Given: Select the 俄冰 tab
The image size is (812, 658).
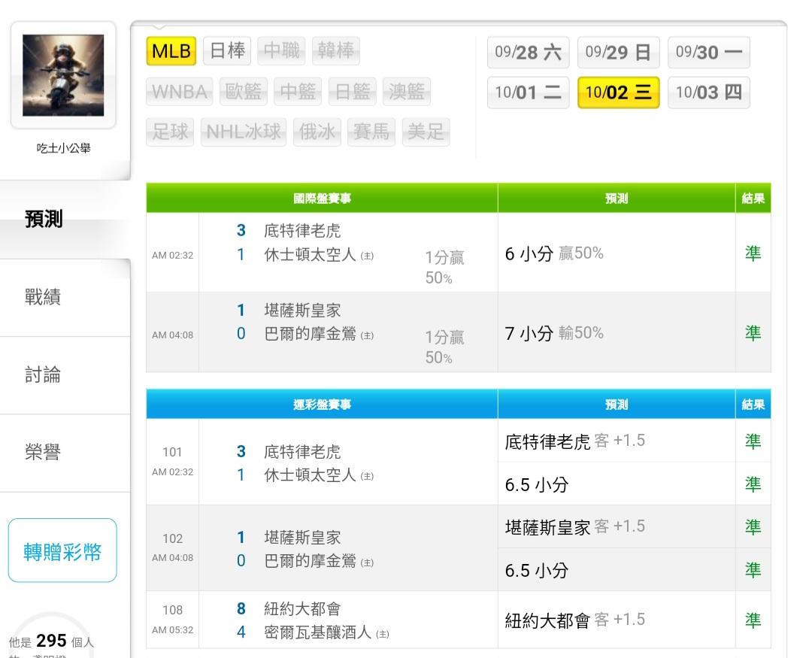Looking at the screenshot, I should [x=317, y=132].
